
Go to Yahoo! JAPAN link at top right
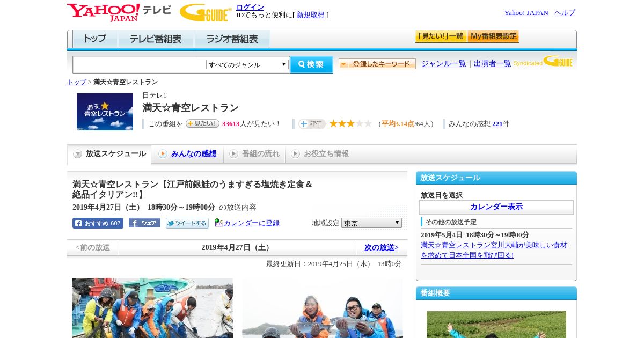coord(526,13)
